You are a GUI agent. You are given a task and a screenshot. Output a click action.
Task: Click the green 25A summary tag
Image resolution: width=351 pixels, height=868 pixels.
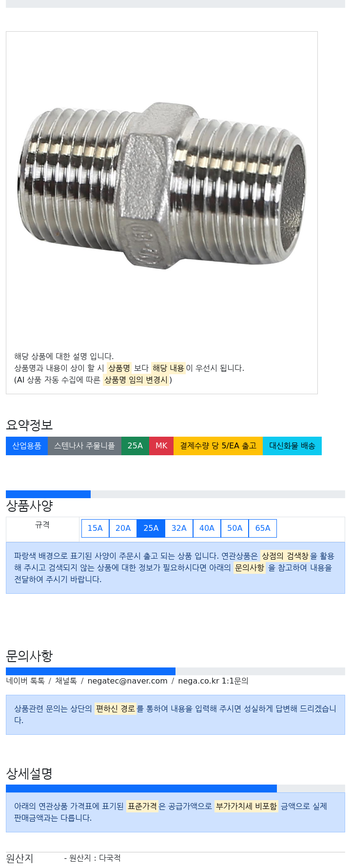135,446
